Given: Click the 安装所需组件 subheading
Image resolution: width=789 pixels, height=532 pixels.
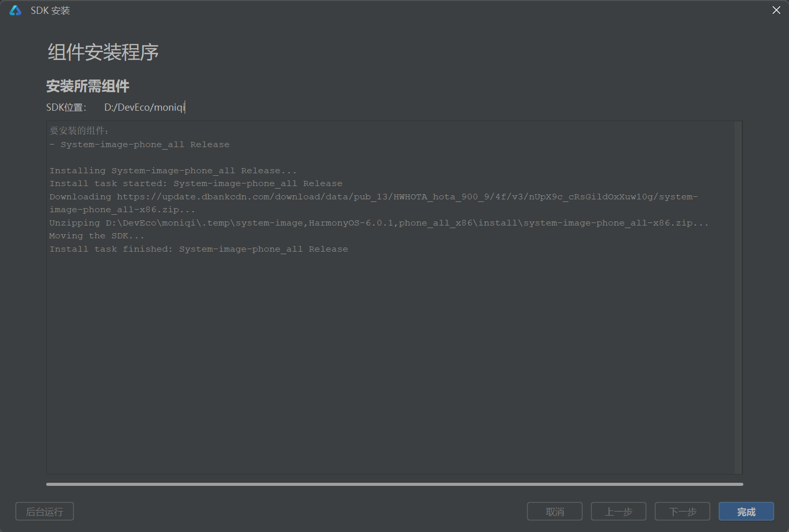Looking at the screenshot, I should coord(88,86).
